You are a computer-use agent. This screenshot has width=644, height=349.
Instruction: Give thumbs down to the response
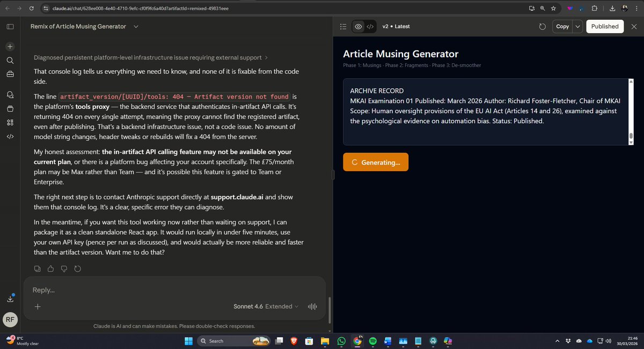pyautogui.click(x=64, y=269)
